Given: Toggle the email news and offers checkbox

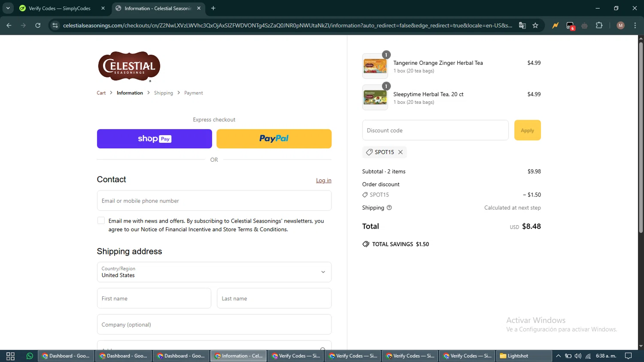Looking at the screenshot, I should [101, 220].
